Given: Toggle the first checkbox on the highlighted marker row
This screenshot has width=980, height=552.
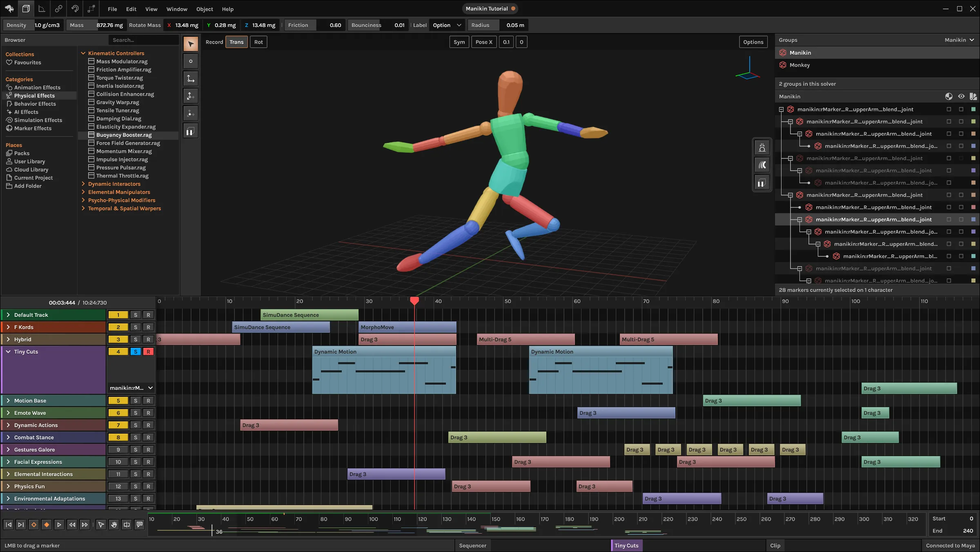Looking at the screenshot, I should [x=949, y=220].
